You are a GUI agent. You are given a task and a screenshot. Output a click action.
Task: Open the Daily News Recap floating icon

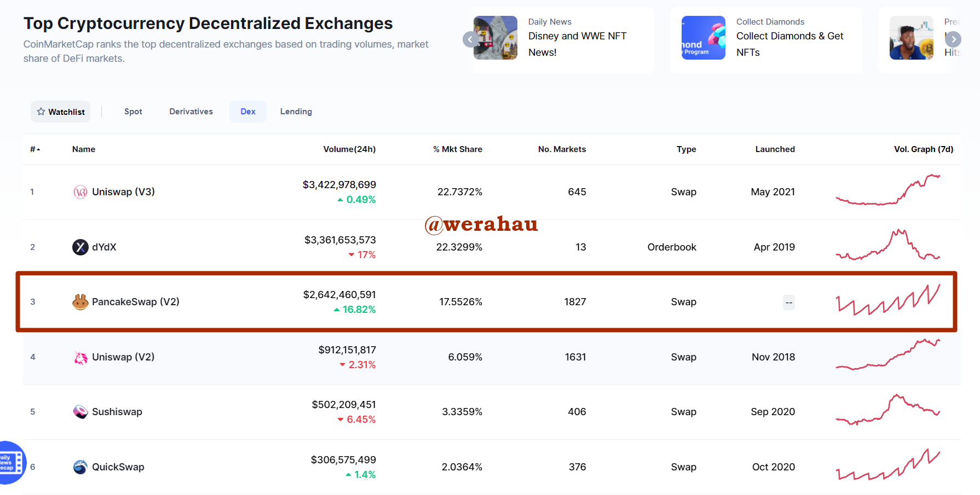point(10,463)
